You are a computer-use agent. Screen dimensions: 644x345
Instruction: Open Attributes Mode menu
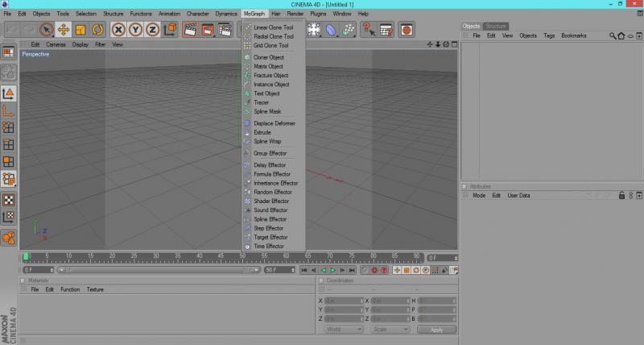coord(479,195)
